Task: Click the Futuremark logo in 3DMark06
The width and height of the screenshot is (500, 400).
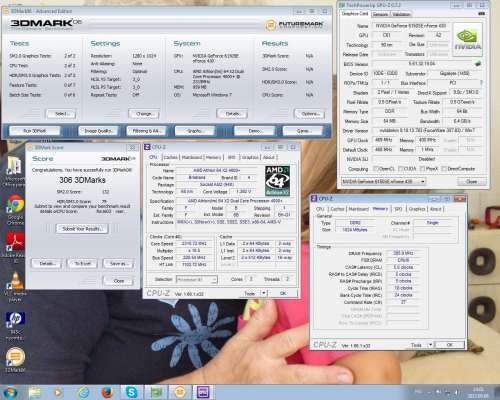Action: (294, 24)
